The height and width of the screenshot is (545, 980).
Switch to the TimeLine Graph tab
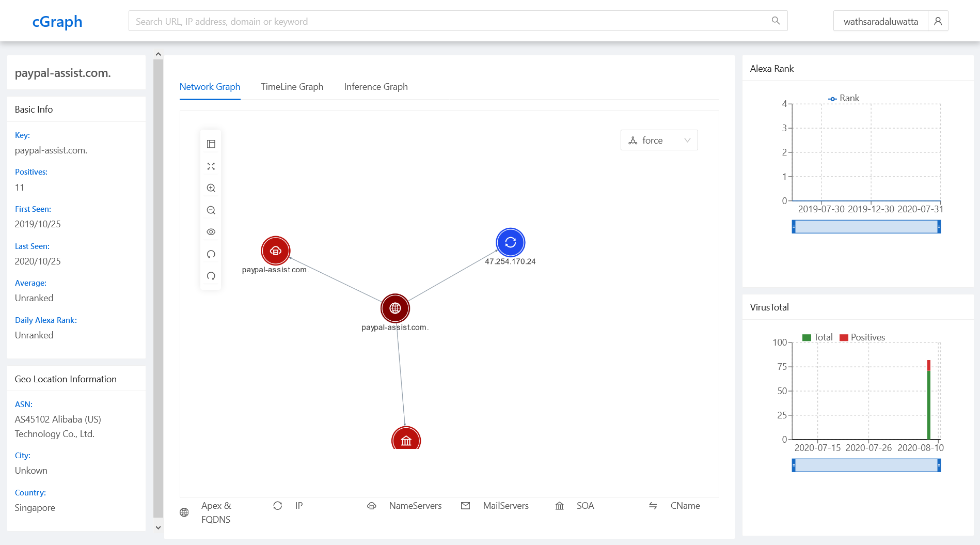point(292,86)
